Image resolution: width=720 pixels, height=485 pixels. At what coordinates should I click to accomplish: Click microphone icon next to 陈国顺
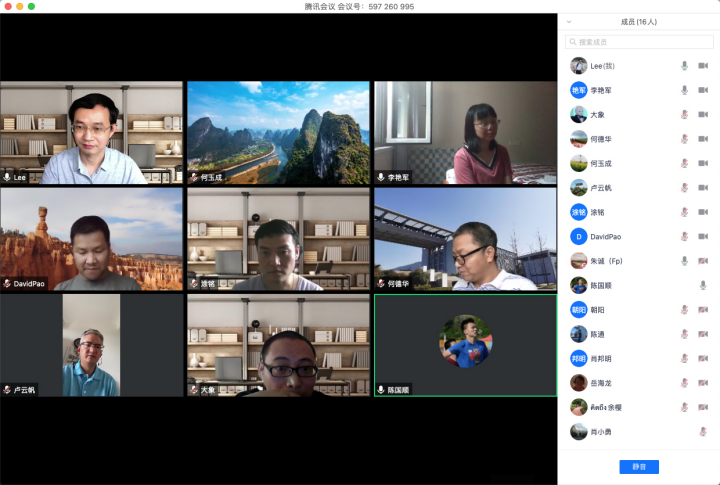(703, 285)
